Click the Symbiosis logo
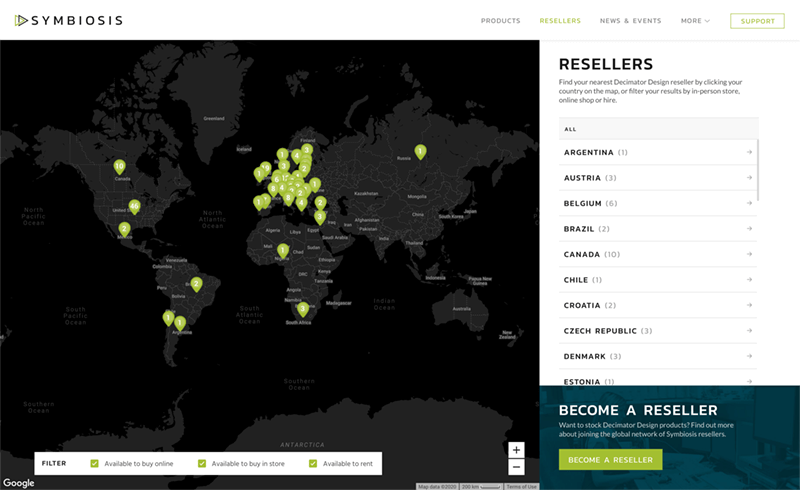Viewport: 800px width, 490px height. (x=68, y=20)
